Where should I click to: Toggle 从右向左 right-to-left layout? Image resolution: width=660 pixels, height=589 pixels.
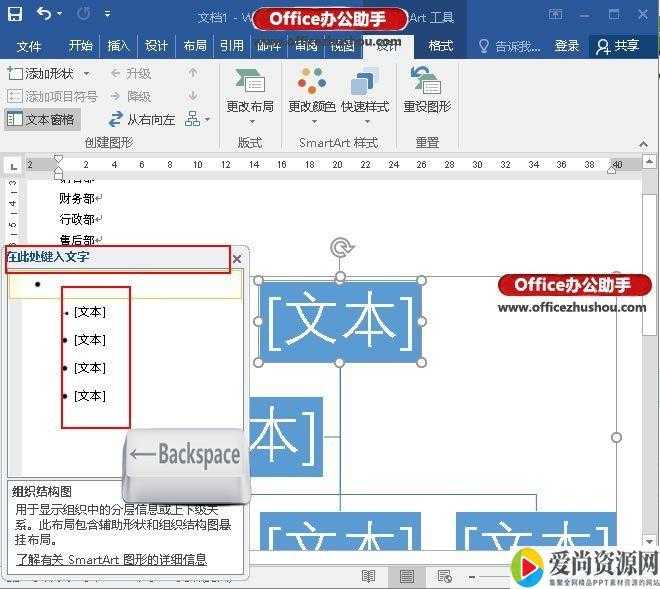(x=142, y=119)
